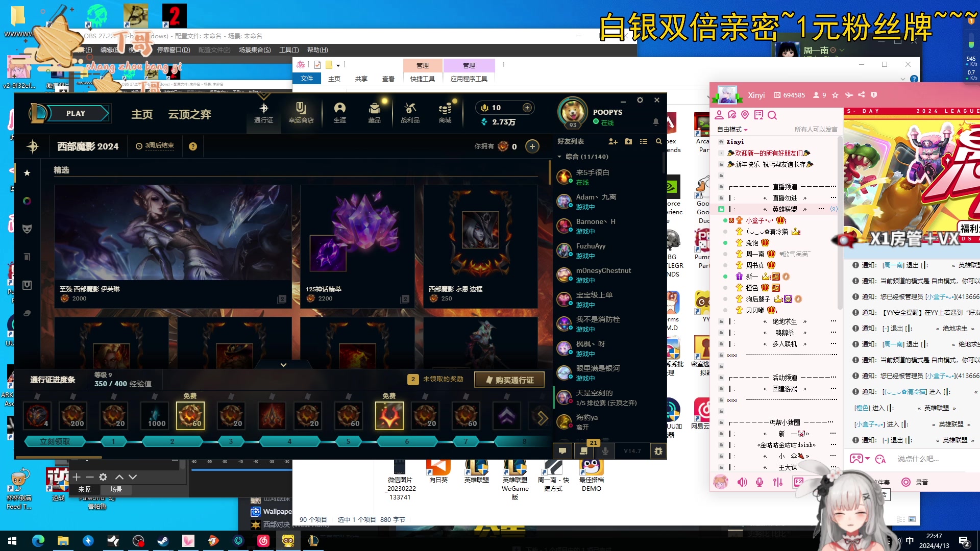Open the 周一南 account dropdown arrow
Screen dimensions: 980x551
click(842, 51)
